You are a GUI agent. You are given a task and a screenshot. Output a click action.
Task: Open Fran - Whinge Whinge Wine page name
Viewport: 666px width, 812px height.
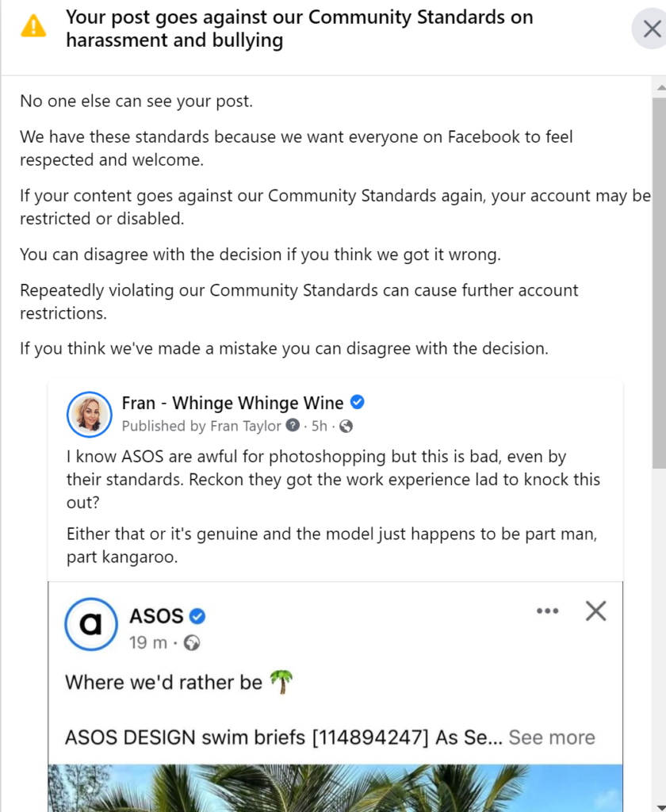pyautogui.click(x=232, y=403)
